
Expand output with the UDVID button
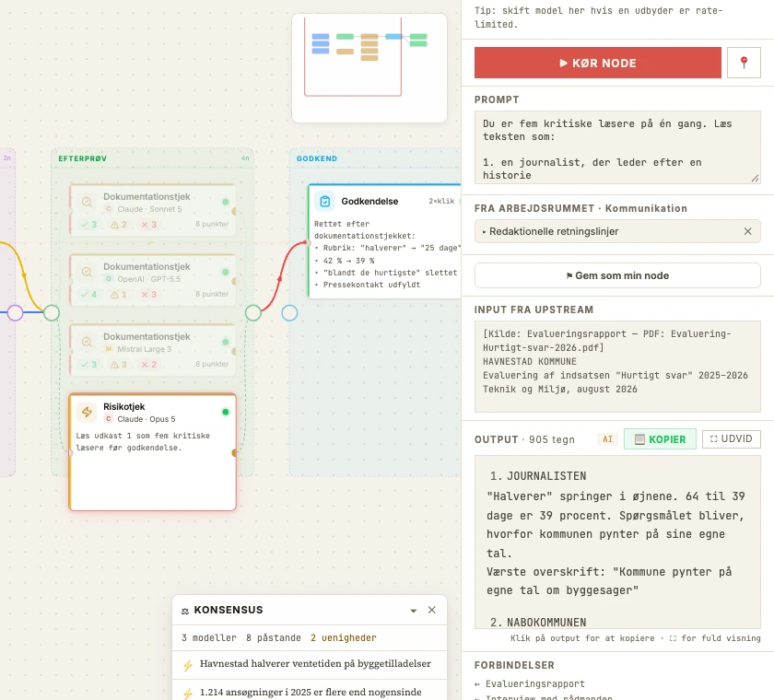731,438
